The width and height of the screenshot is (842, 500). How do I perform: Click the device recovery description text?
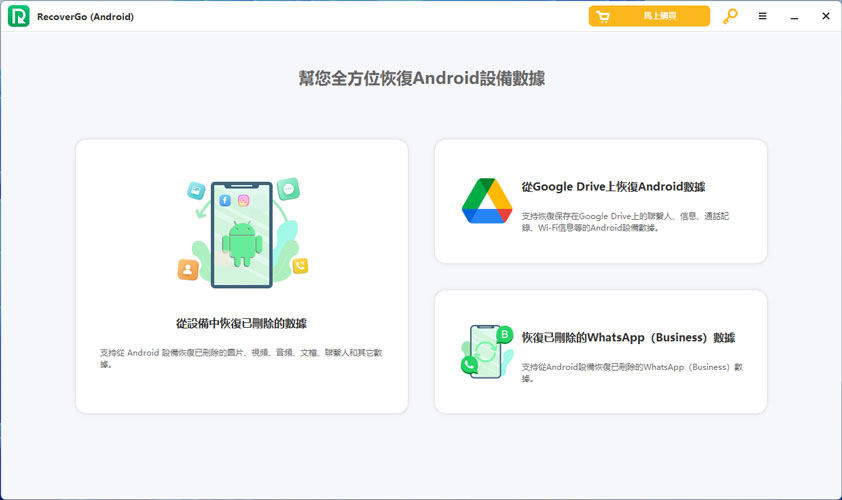pos(241,358)
